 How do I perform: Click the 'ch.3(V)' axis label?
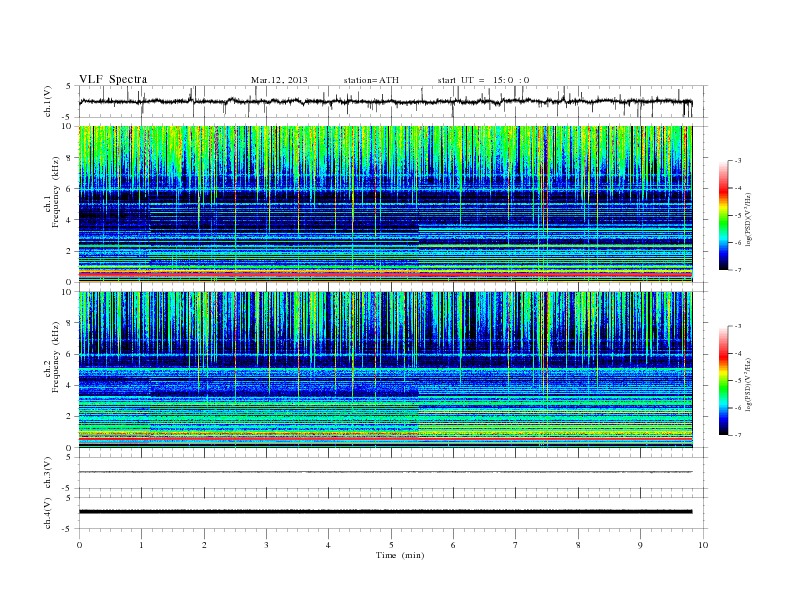(x=48, y=473)
